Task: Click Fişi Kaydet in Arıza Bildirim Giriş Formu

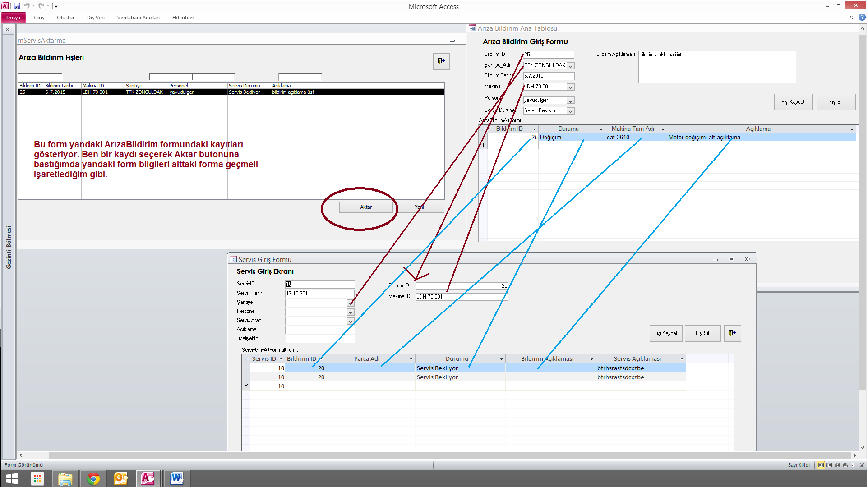Action: click(793, 102)
